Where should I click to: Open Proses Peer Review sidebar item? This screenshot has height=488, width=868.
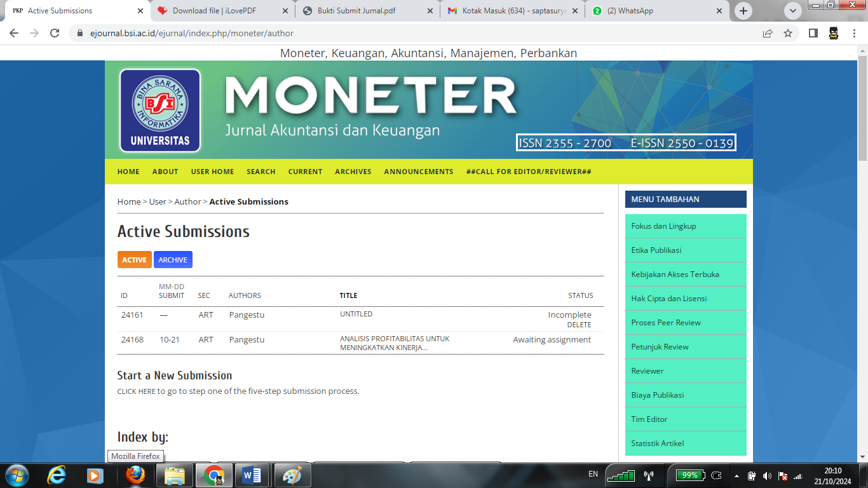point(686,323)
